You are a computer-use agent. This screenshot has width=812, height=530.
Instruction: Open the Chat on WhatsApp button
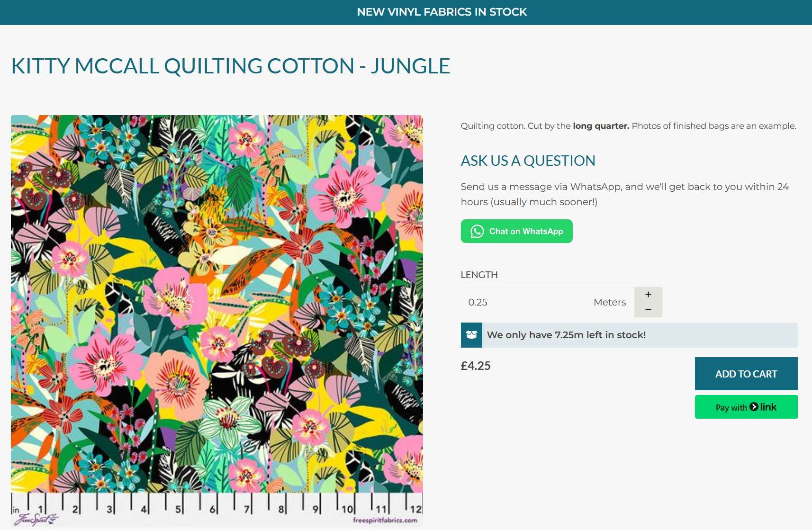517,231
